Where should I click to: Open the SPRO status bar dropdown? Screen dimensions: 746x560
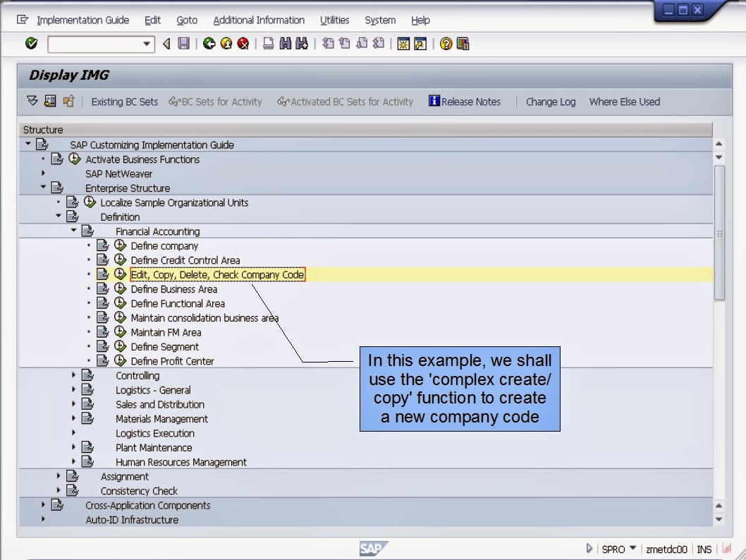coord(632,549)
